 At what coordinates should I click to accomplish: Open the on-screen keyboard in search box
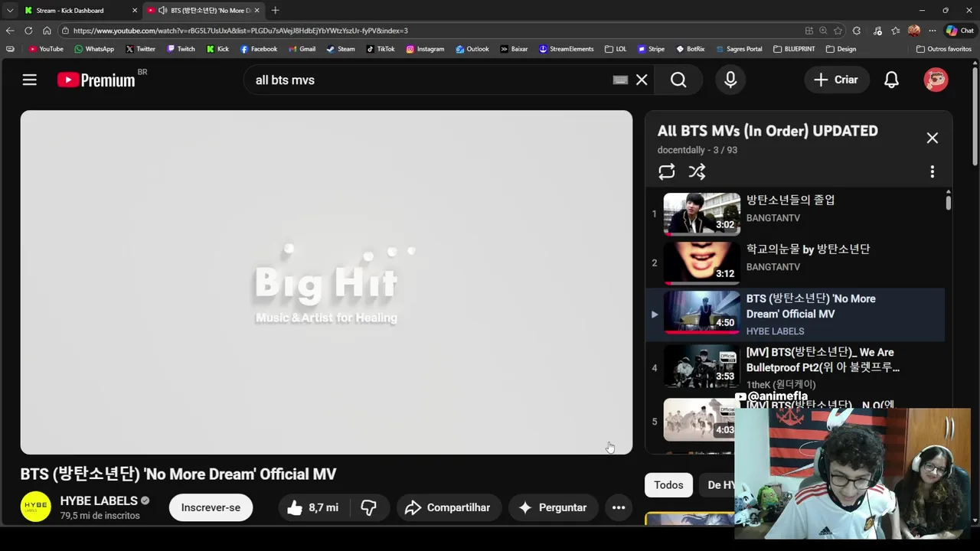pyautogui.click(x=620, y=80)
